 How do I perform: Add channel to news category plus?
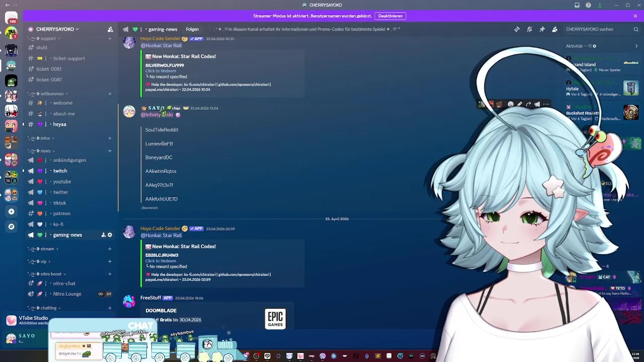[110, 151]
